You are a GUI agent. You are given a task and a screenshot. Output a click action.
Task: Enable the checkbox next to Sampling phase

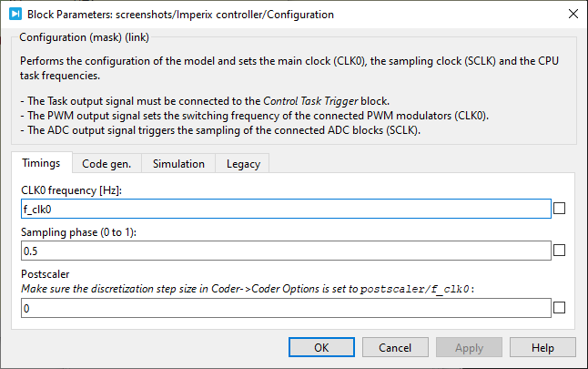pos(560,251)
